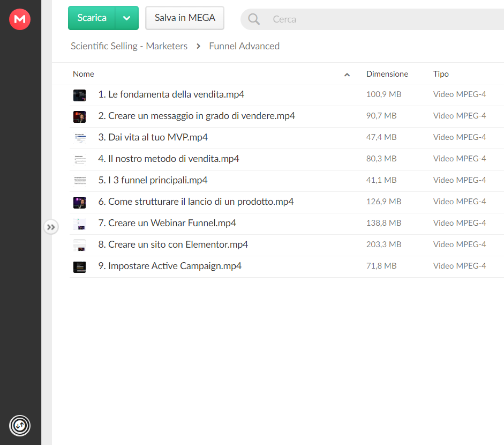Click thumbnail of Creare un sito con Elementor
The image size is (504, 445).
pos(79,246)
